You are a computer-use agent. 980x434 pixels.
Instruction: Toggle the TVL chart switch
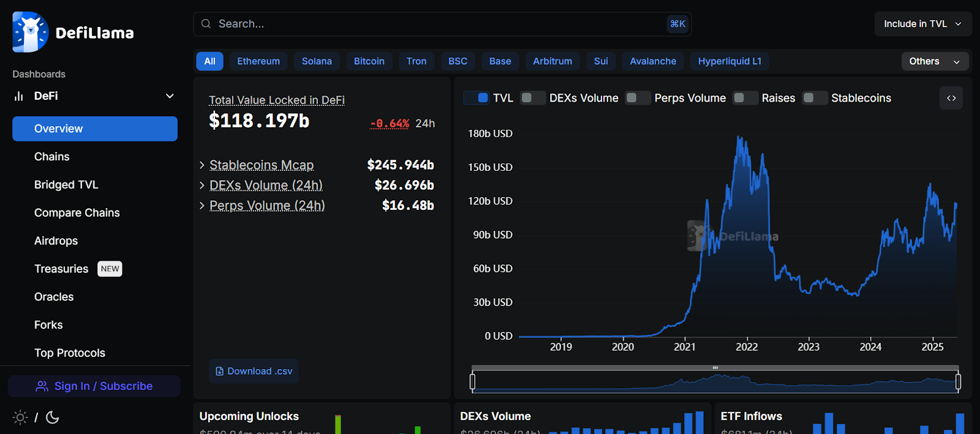click(x=476, y=98)
